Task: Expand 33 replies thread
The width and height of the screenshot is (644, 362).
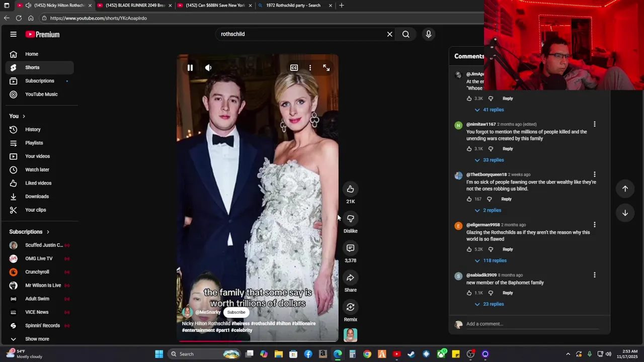Action: pyautogui.click(x=489, y=160)
